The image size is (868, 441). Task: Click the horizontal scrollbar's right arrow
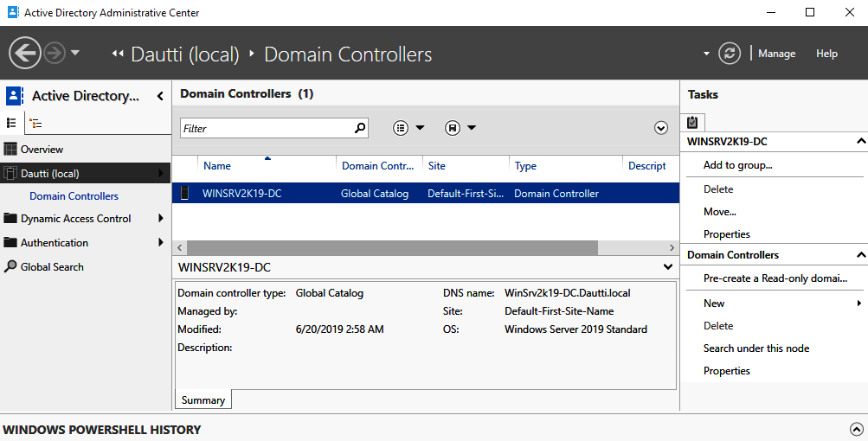672,248
